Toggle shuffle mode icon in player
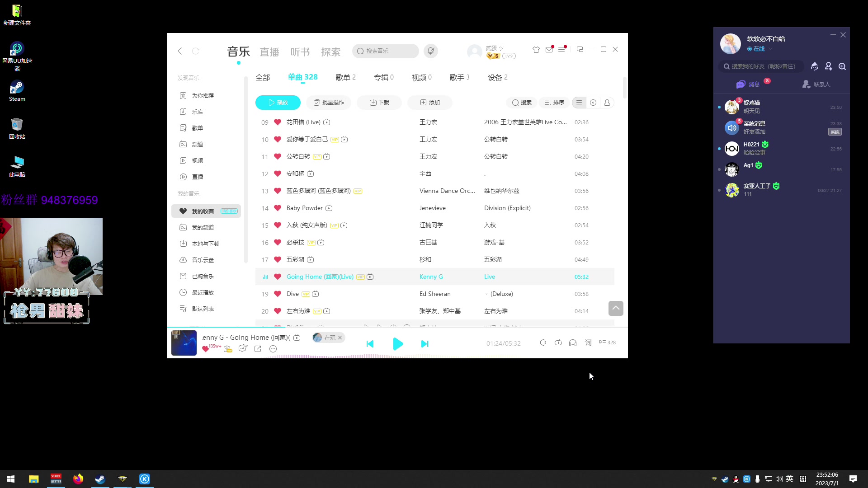This screenshot has width=868, height=488. [559, 343]
